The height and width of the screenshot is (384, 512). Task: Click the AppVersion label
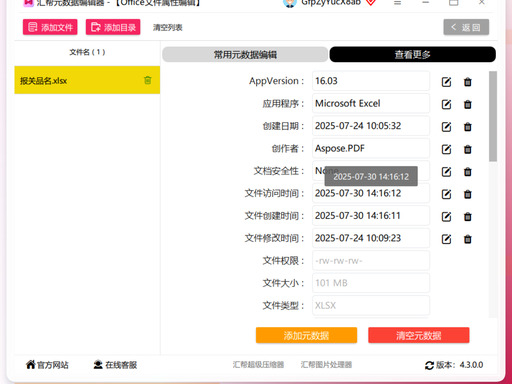[276, 81]
